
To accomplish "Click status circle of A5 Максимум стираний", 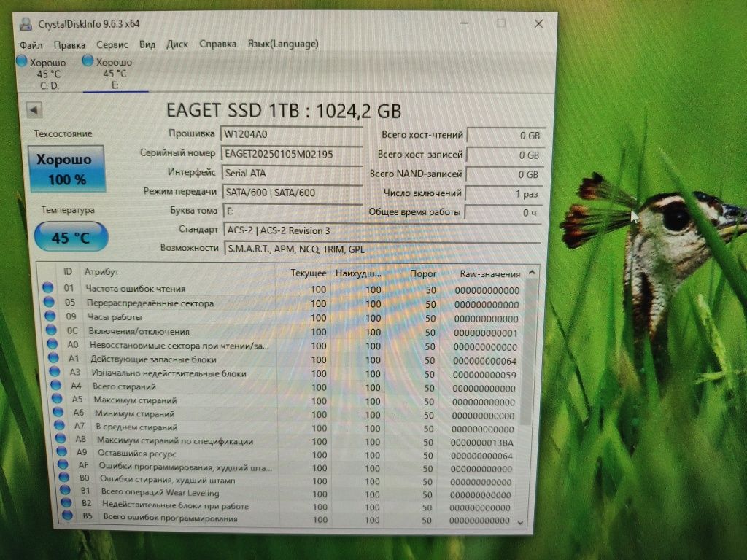I will (x=57, y=398).
